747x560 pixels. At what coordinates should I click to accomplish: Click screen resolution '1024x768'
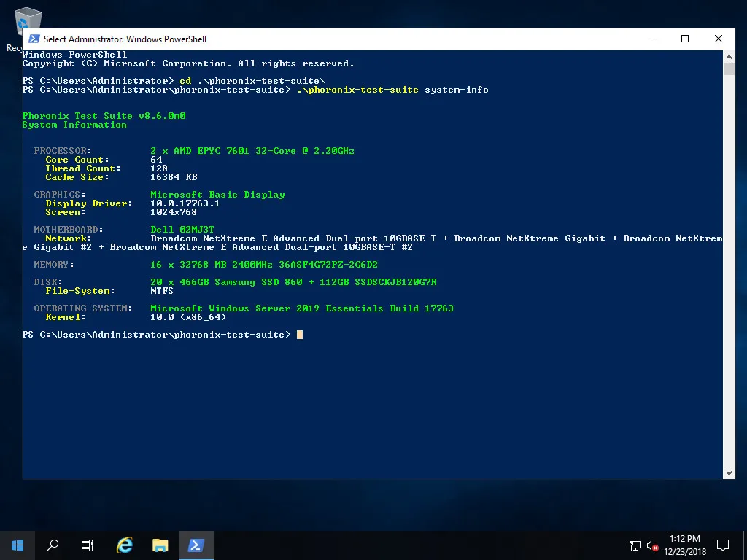tap(174, 212)
